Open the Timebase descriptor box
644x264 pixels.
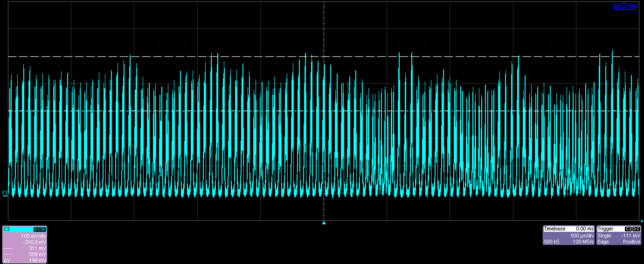click(569, 236)
